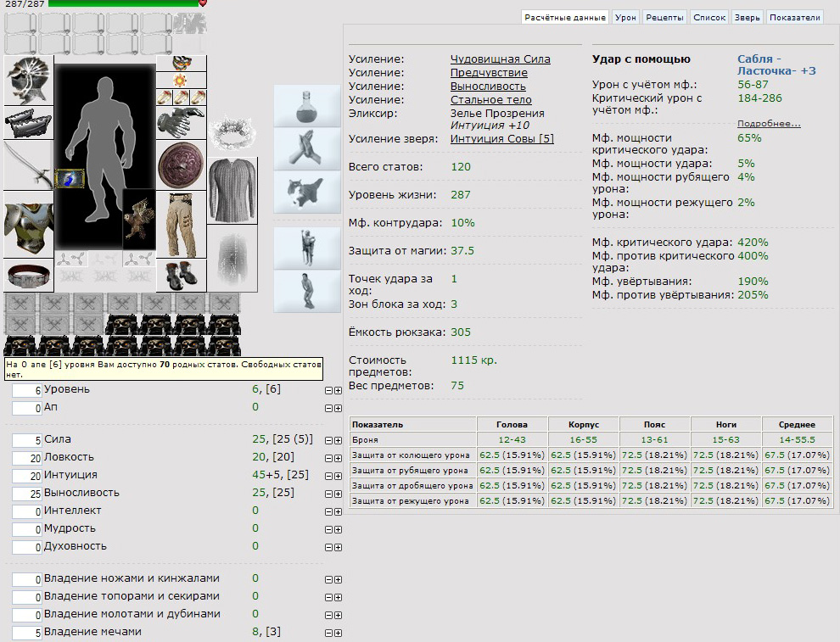
Task: Focus the Владение мечами input field
Action: [27, 633]
